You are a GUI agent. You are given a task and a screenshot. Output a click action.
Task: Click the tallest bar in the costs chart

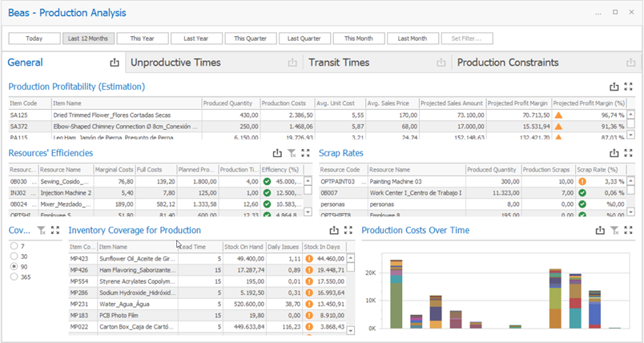coord(394,297)
